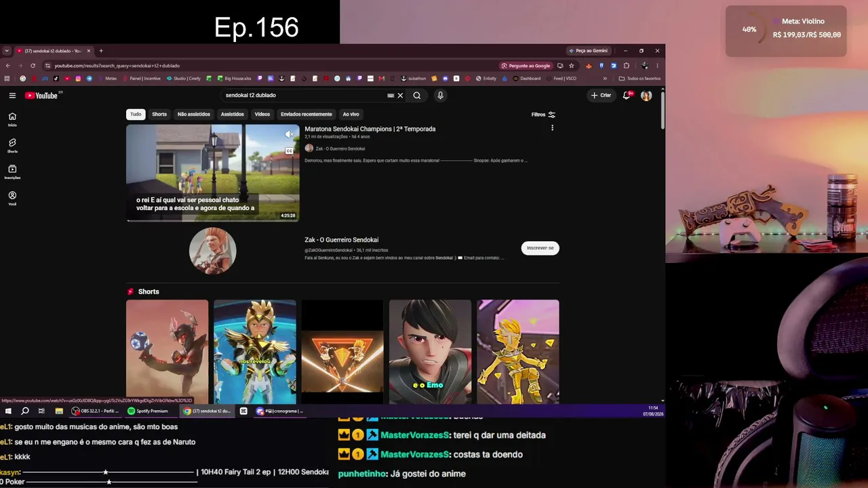The height and width of the screenshot is (488, 868).
Task: Open the Short captioned "e o Emo"
Action: tap(430, 352)
